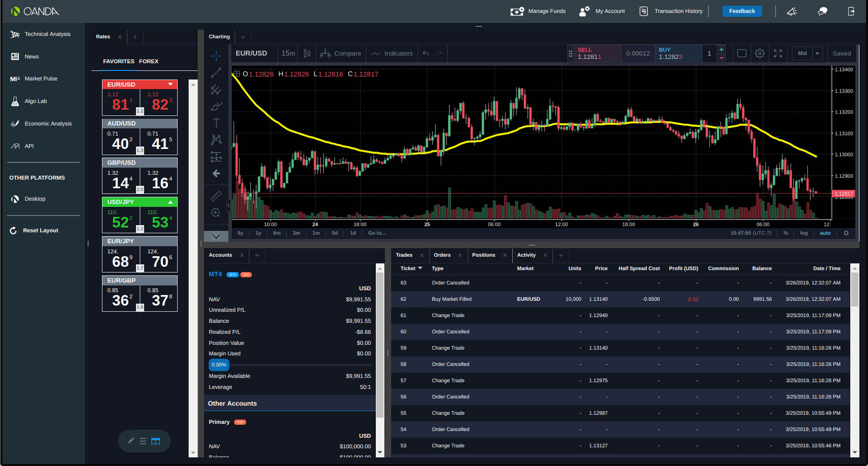
Task: Switch to the Positions tab
Action: [484, 255]
